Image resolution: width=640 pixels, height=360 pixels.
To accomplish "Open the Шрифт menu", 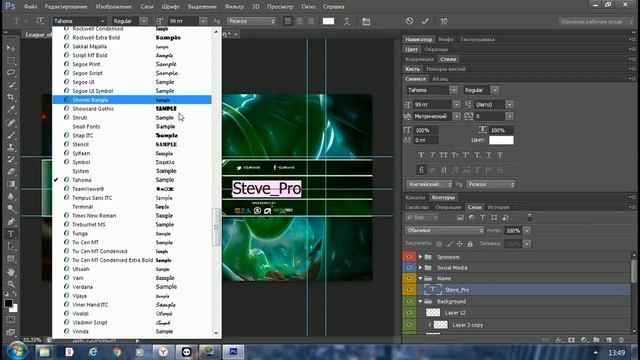I will tap(171, 7).
